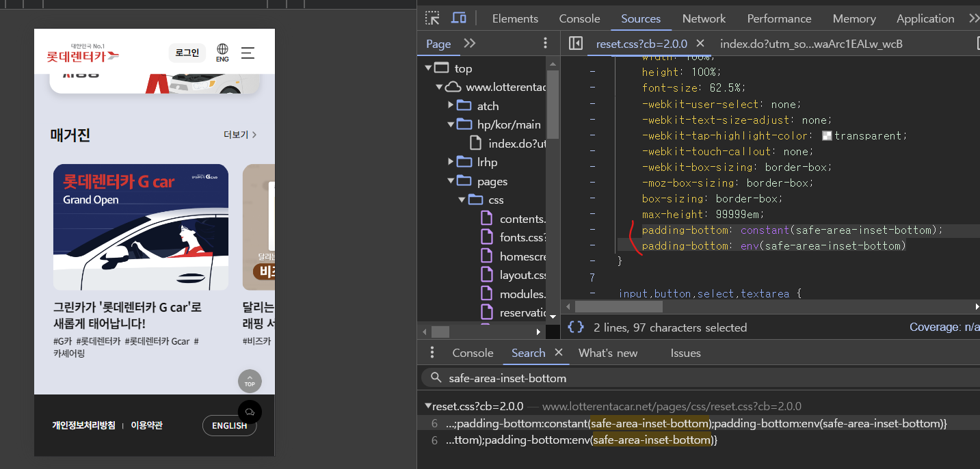The image size is (980, 469).
Task: Open the Sources navigator three-dot menu
Action: [x=545, y=43]
